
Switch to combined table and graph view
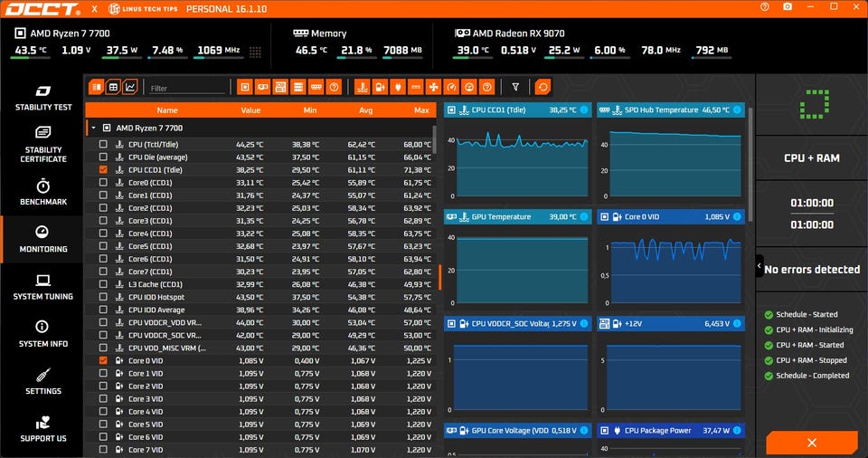point(97,87)
